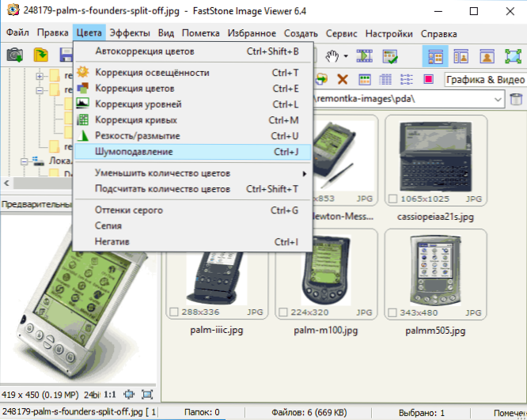Viewport: 527px width, 420px height.
Task: Open the Настройки menu
Action: point(389,34)
